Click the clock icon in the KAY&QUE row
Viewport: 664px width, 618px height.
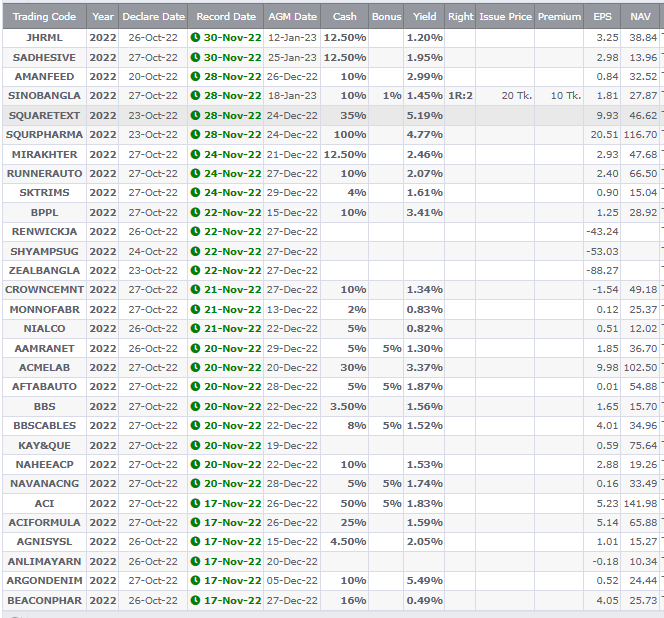tap(195, 445)
